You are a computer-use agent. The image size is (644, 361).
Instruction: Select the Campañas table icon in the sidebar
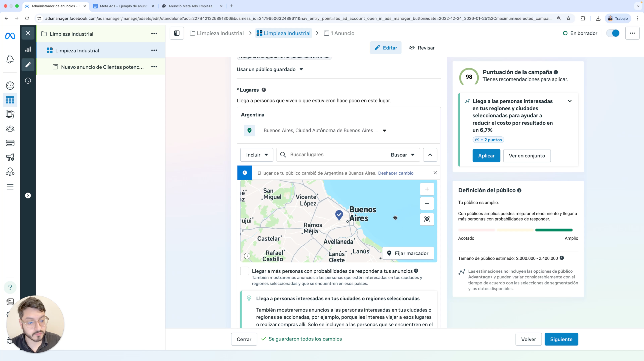[10, 100]
